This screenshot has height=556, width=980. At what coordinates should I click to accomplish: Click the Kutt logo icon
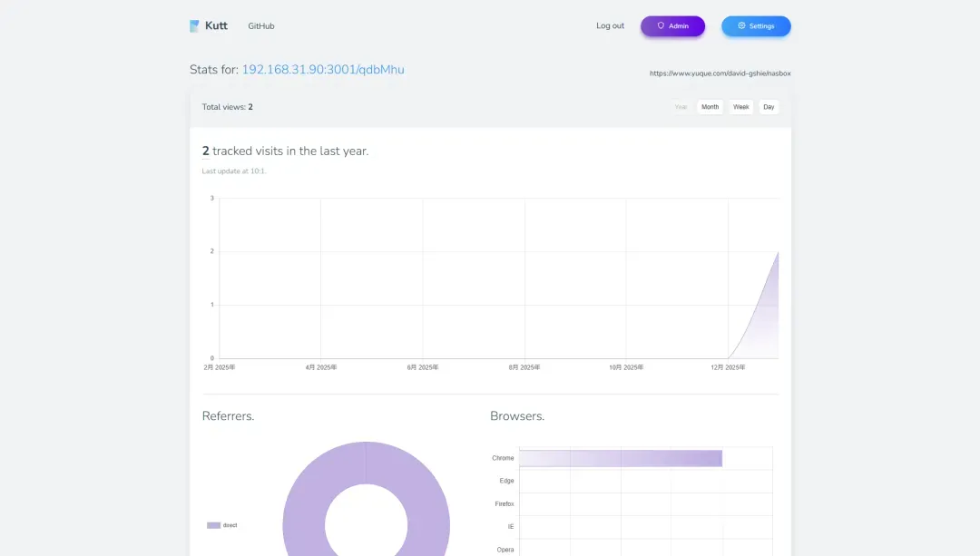pos(194,26)
